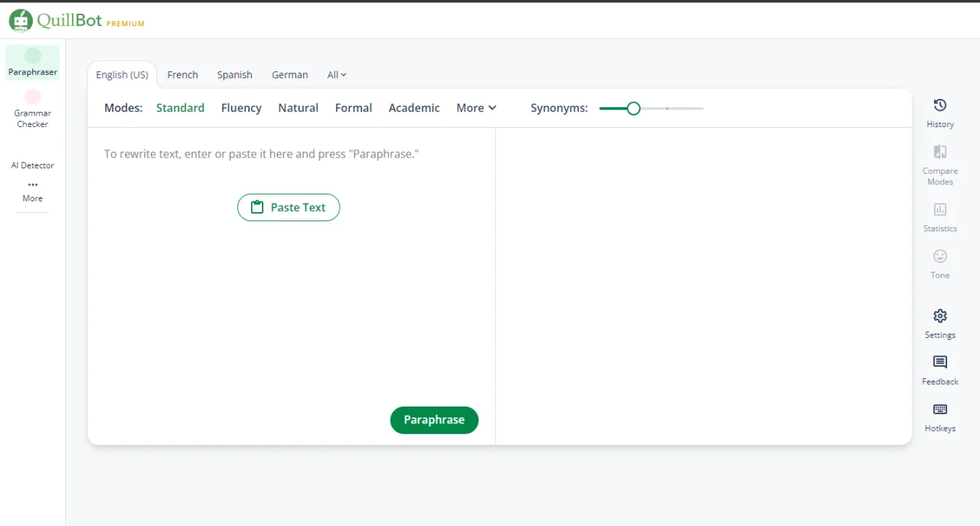Click the PREMIUM label
This screenshot has width=980, height=526.
pyautogui.click(x=126, y=24)
